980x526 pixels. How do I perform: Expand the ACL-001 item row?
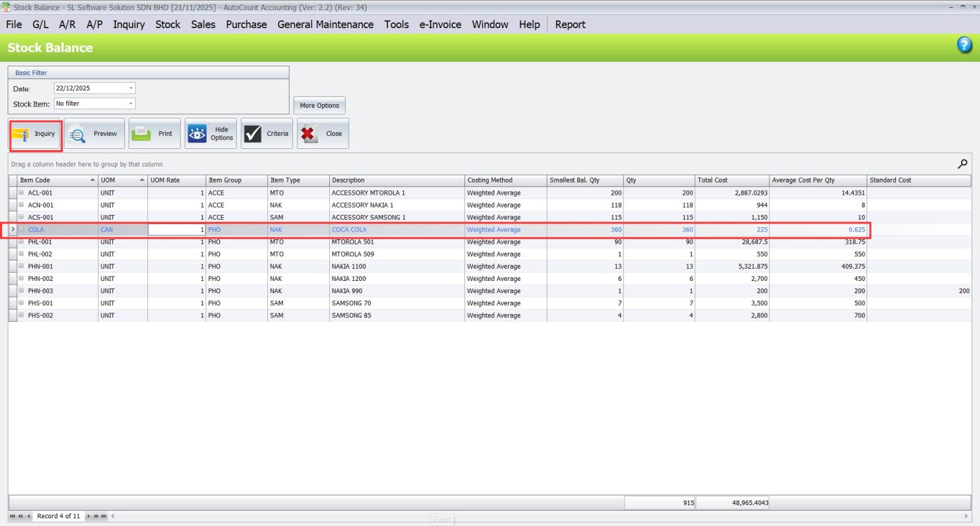[x=21, y=193]
